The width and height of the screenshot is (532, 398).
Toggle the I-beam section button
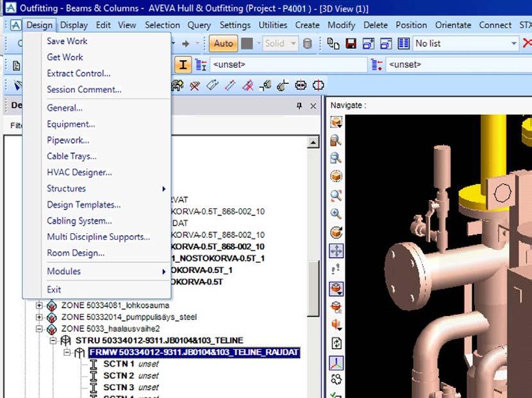[x=183, y=65]
